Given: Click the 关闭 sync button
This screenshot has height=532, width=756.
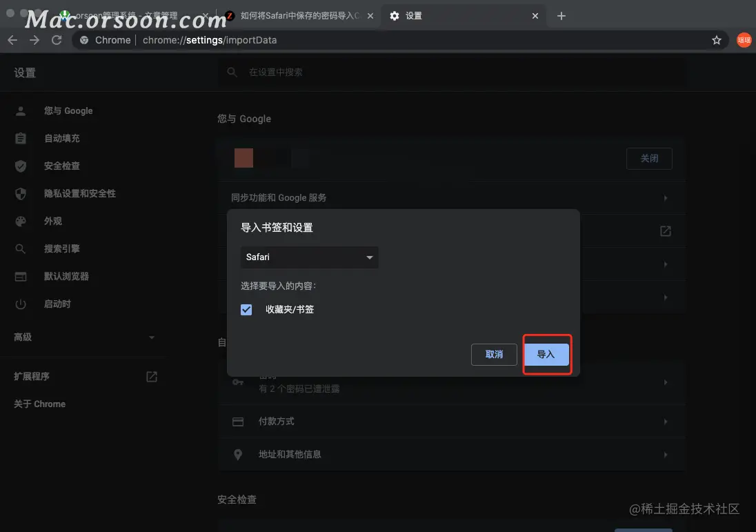Looking at the screenshot, I should point(650,158).
